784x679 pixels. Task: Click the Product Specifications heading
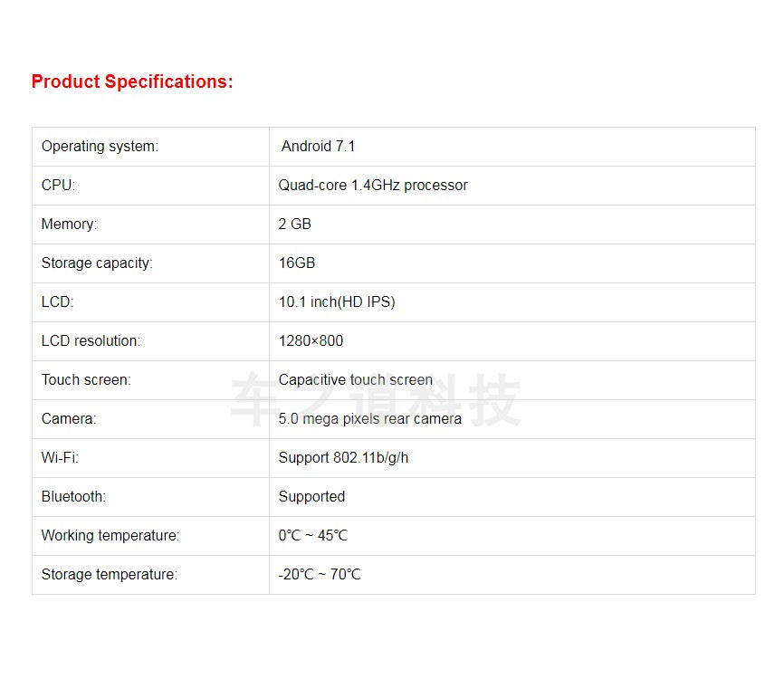tap(132, 81)
